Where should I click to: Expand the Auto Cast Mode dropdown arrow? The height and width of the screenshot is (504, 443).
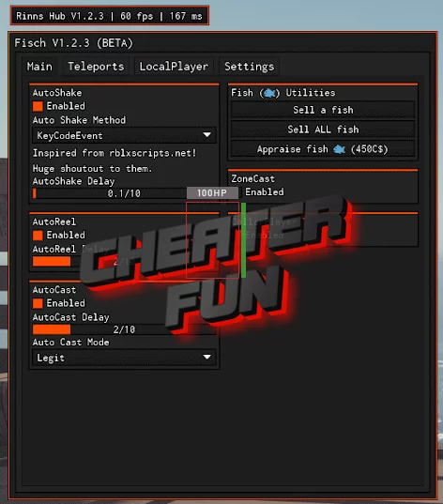[207, 357]
